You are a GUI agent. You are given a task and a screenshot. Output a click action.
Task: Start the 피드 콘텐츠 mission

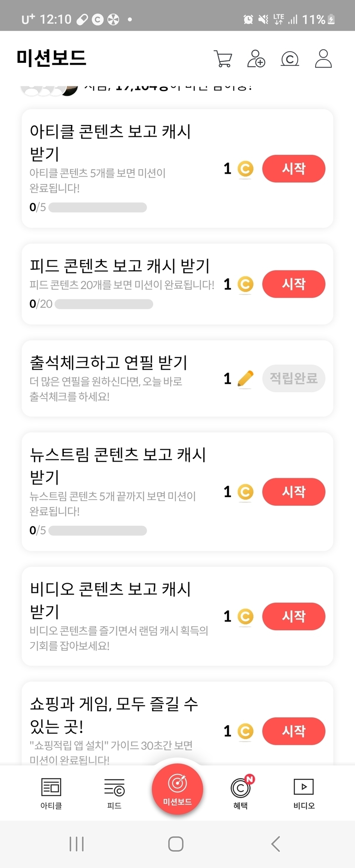click(293, 284)
